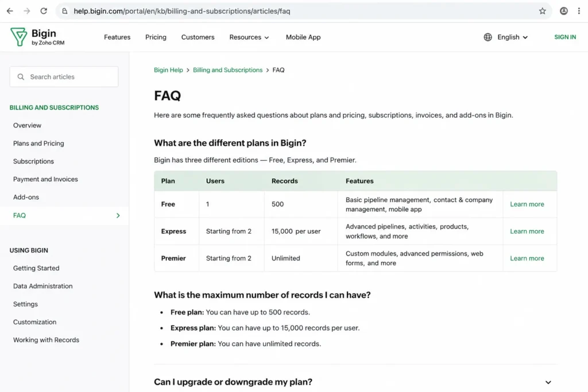This screenshot has width=588, height=392.
Task: Click Learn more in the Free plan row
Action: click(x=527, y=204)
